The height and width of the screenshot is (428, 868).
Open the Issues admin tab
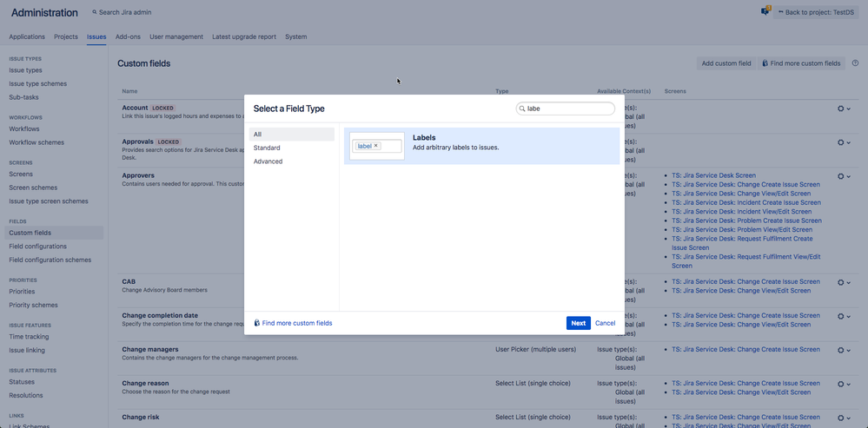pos(96,36)
